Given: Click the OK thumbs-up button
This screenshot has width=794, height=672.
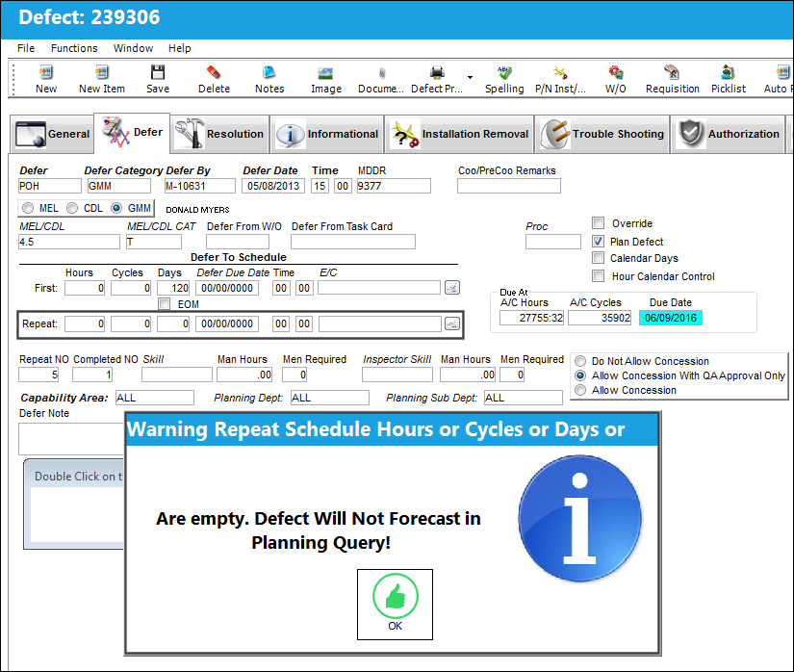Looking at the screenshot, I should tap(395, 605).
